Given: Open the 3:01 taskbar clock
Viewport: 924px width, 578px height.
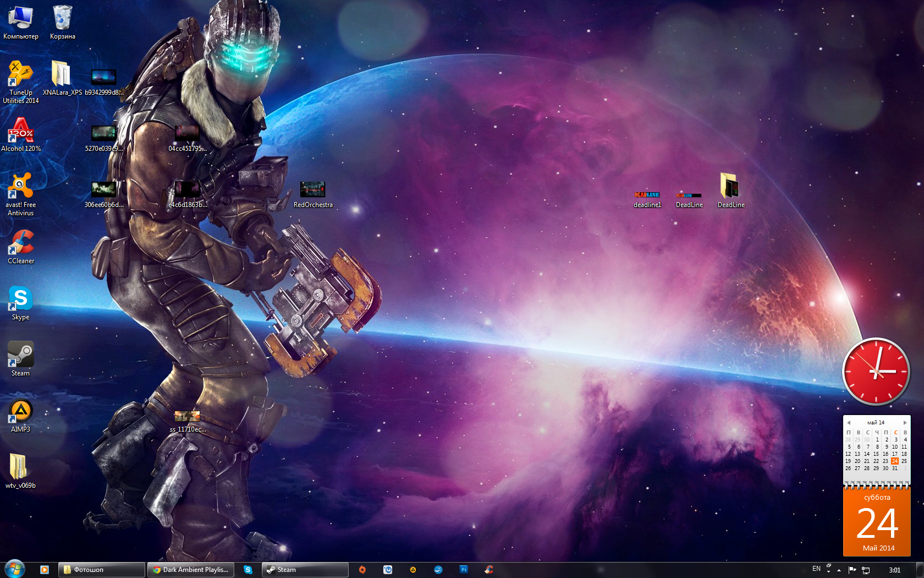Looking at the screenshot, I should tap(895, 570).
